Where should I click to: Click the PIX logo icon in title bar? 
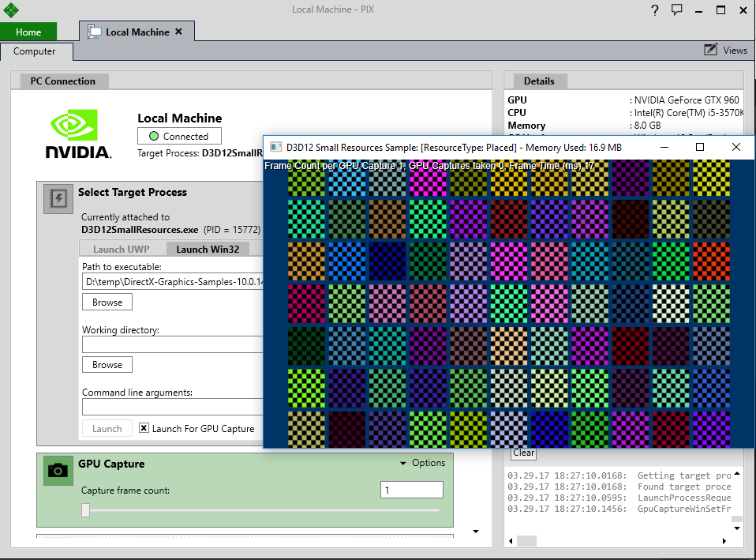(11, 10)
